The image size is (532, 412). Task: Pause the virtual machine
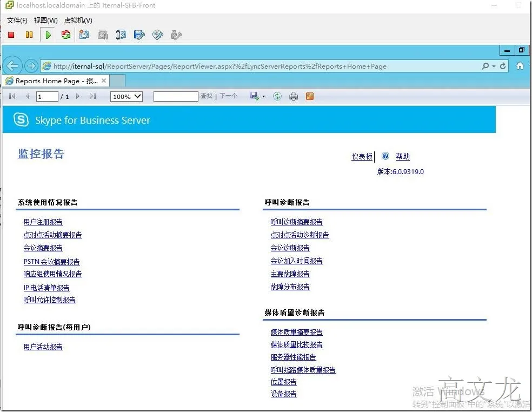click(29, 34)
